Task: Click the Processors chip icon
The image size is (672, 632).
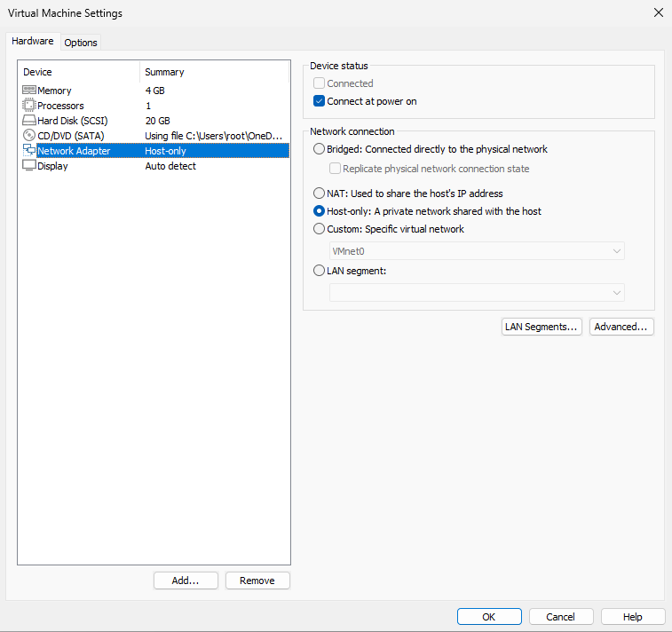Action: click(x=28, y=106)
